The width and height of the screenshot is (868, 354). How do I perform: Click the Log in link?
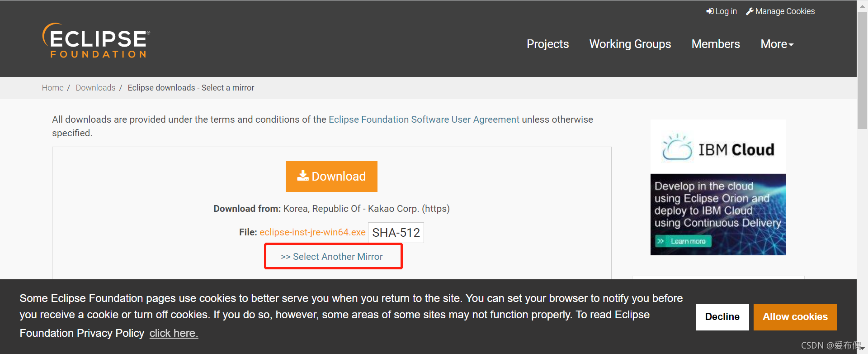722,11
